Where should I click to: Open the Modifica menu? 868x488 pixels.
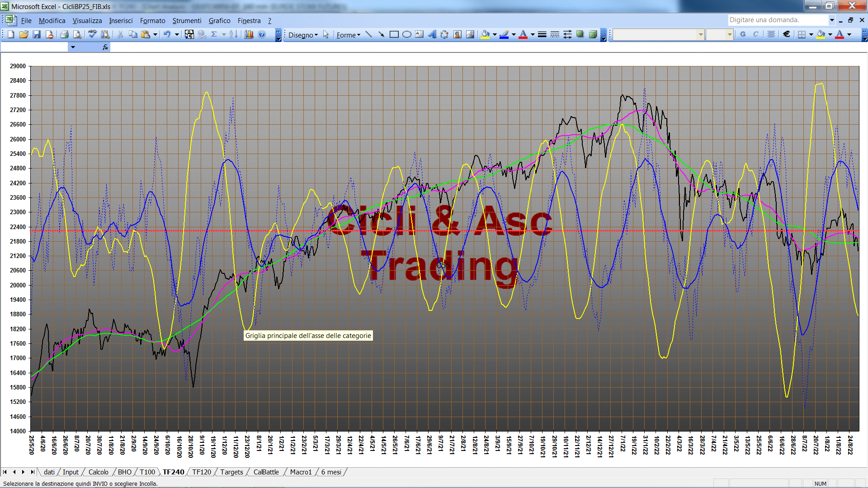(52, 21)
